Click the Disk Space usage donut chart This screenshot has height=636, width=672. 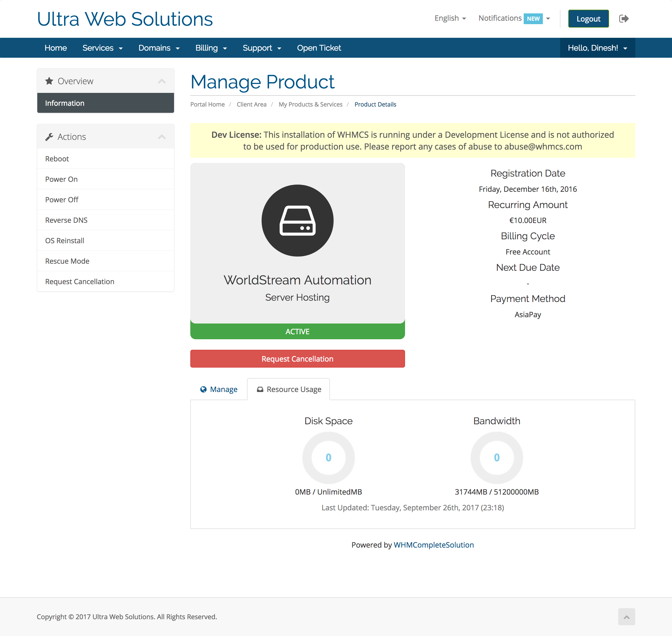pos(328,458)
